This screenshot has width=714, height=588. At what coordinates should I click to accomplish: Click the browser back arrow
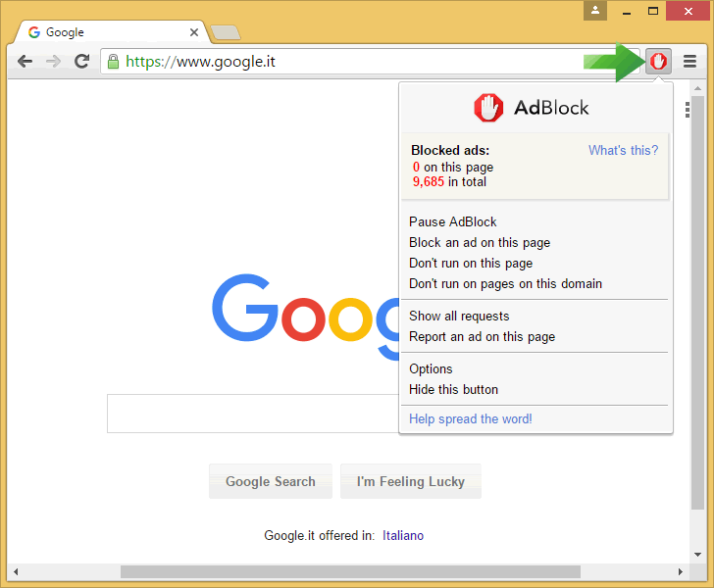point(25,61)
